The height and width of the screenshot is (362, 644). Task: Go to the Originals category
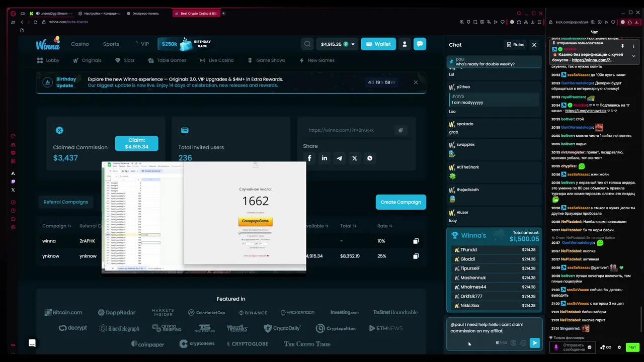(87, 60)
